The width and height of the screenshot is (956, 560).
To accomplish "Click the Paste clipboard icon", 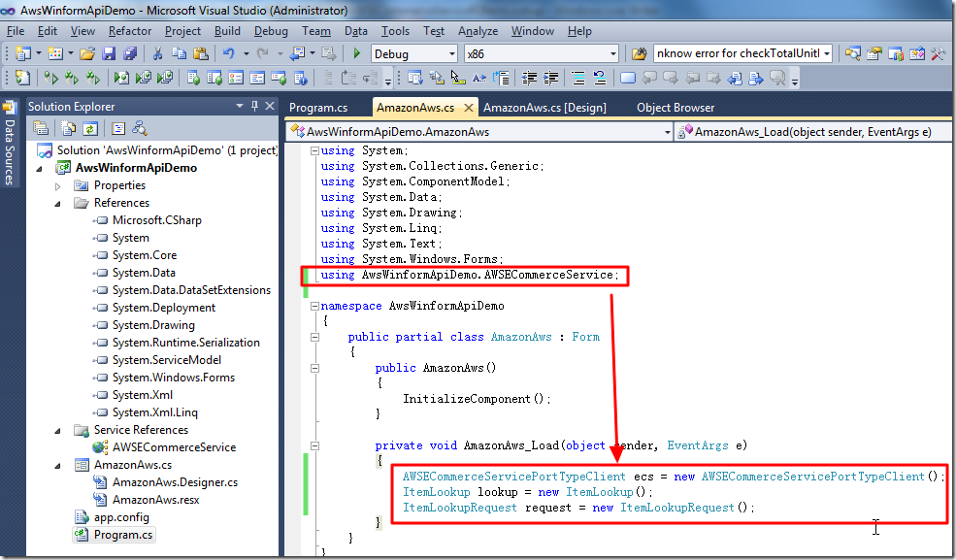I will (200, 53).
